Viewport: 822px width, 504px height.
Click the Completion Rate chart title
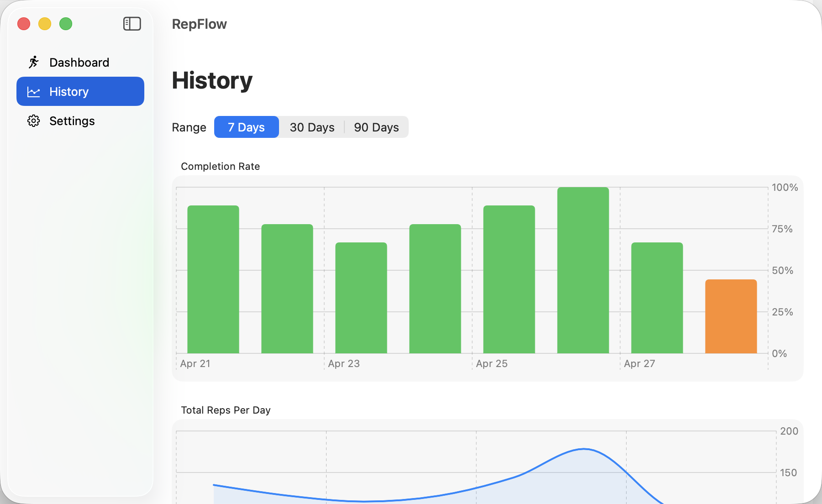coord(221,166)
